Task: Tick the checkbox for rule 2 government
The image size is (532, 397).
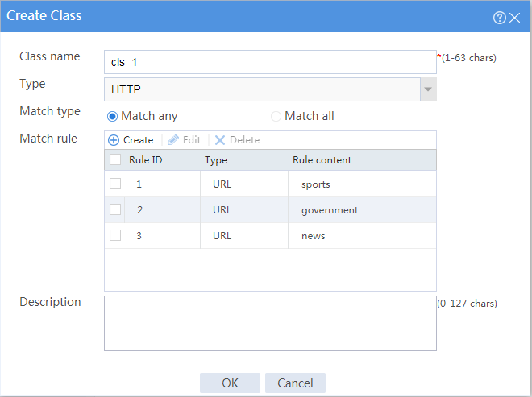Action: point(115,209)
